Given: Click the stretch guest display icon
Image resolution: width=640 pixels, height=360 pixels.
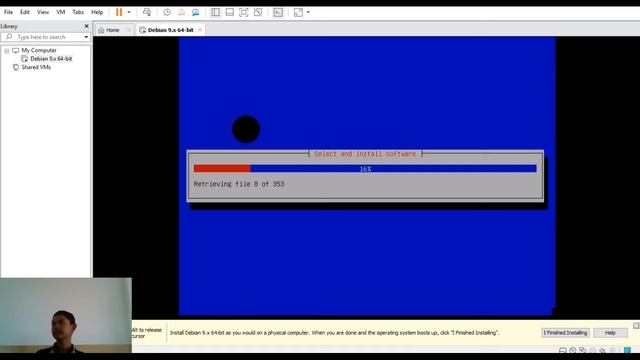Looking at the screenshot, I should [x=298, y=12].
